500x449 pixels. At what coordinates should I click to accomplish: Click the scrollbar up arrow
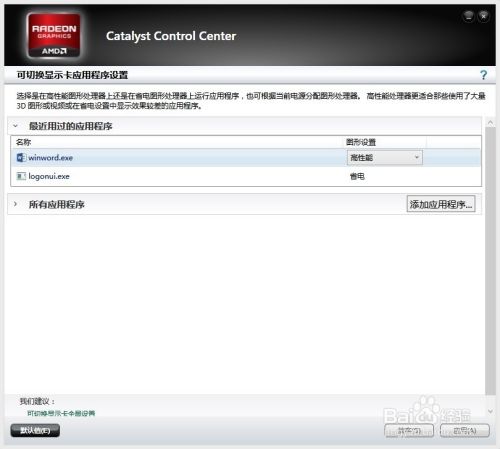point(490,123)
